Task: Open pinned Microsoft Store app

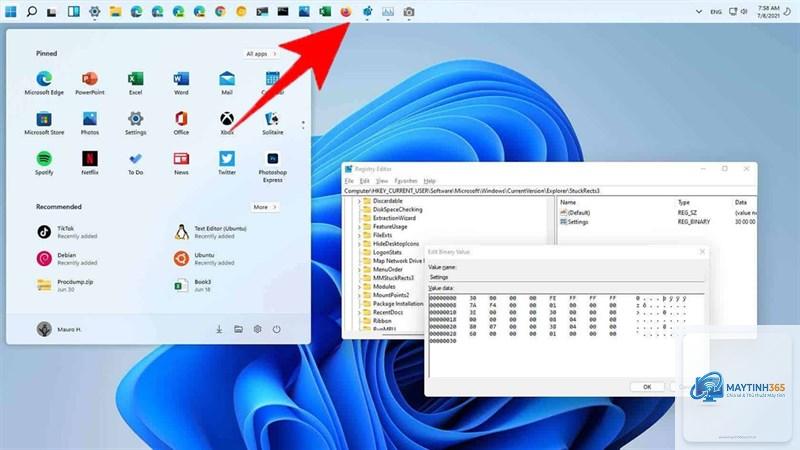Action: click(x=44, y=123)
